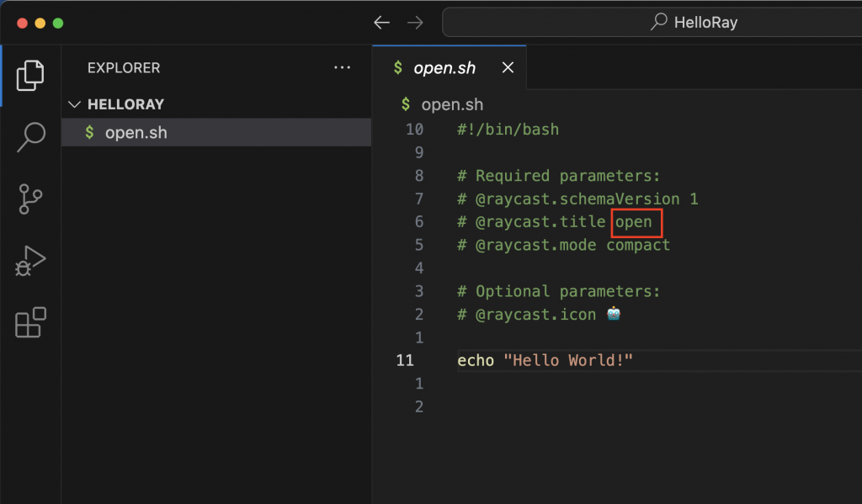Click the Go Back arrow
Image resolution: width=862 pixels, height=504 pixels.
point(381,23)
